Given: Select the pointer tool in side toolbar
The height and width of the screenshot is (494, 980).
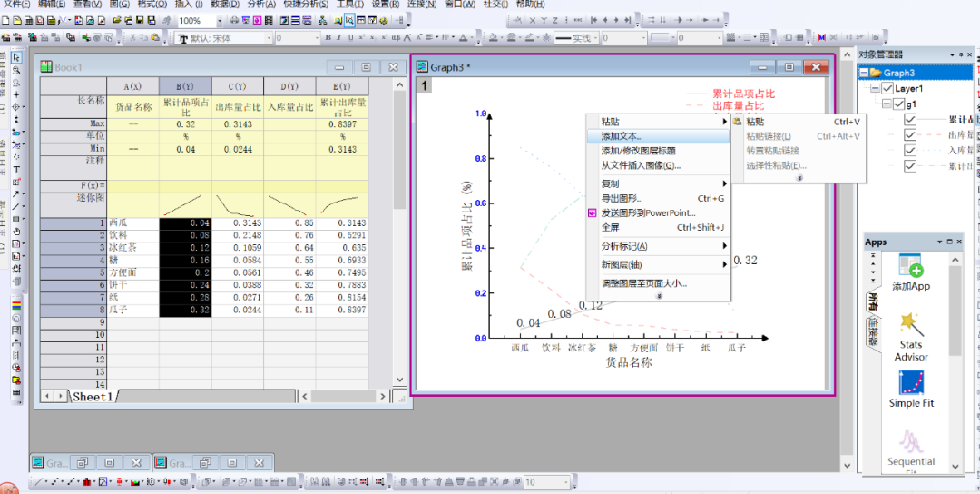Looking at the screenshot, I should (16, 57).
